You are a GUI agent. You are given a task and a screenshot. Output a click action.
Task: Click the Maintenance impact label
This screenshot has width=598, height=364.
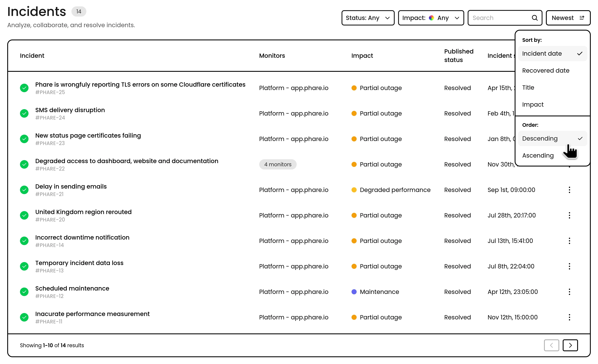coord(379,292)
